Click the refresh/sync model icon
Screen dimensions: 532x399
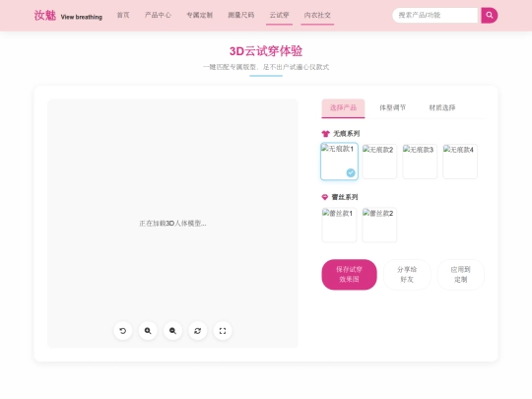pos(197,331)
